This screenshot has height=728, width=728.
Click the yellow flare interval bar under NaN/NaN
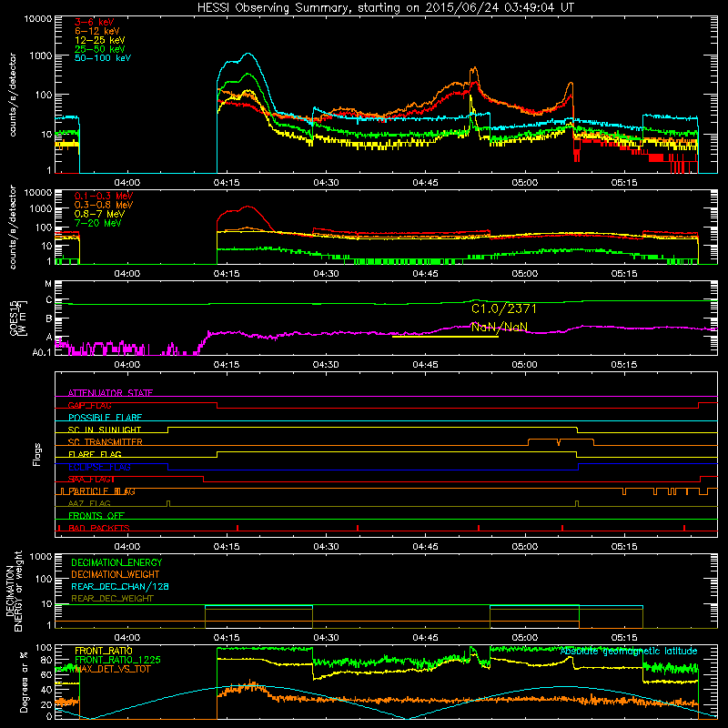coord(445,337)
